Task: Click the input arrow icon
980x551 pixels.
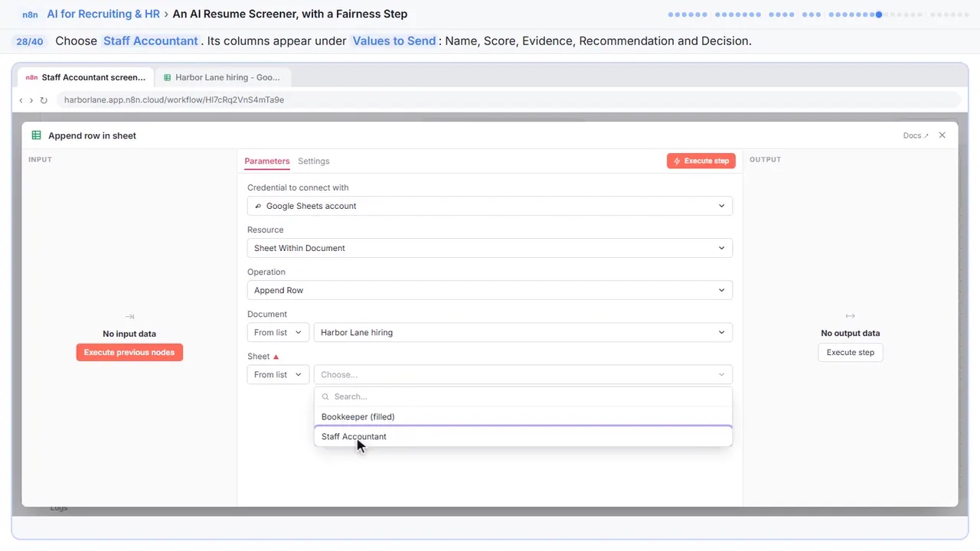Action: coord(129,316)
